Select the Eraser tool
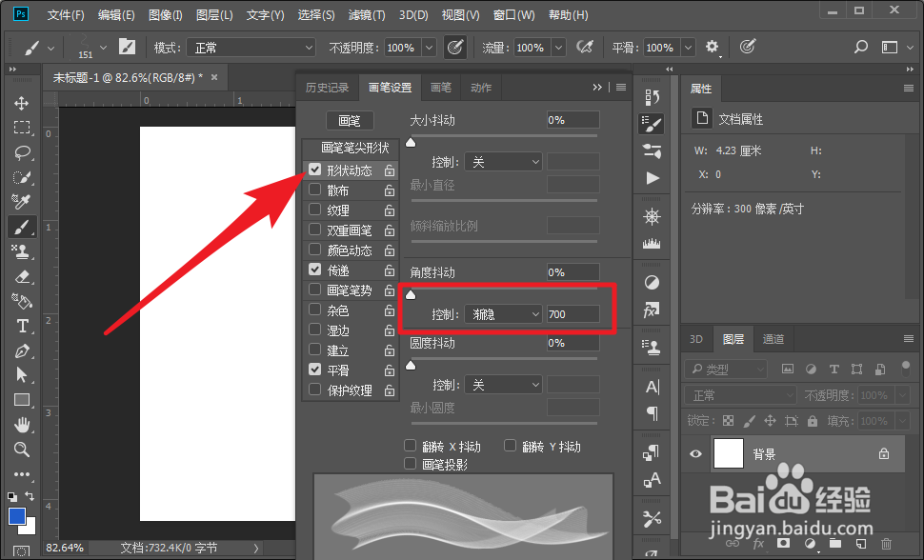 point(21,276)
